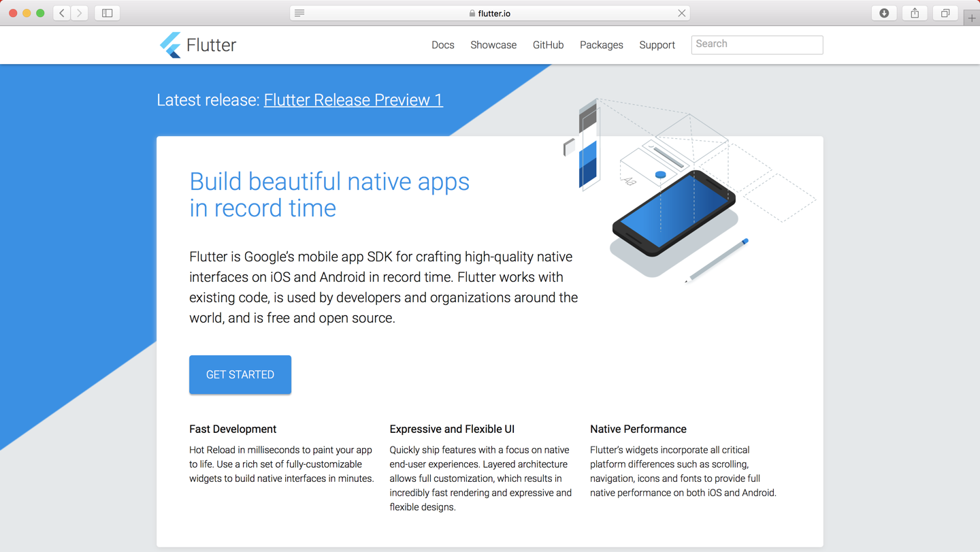Show all tabs overview icon

[945, 13]
